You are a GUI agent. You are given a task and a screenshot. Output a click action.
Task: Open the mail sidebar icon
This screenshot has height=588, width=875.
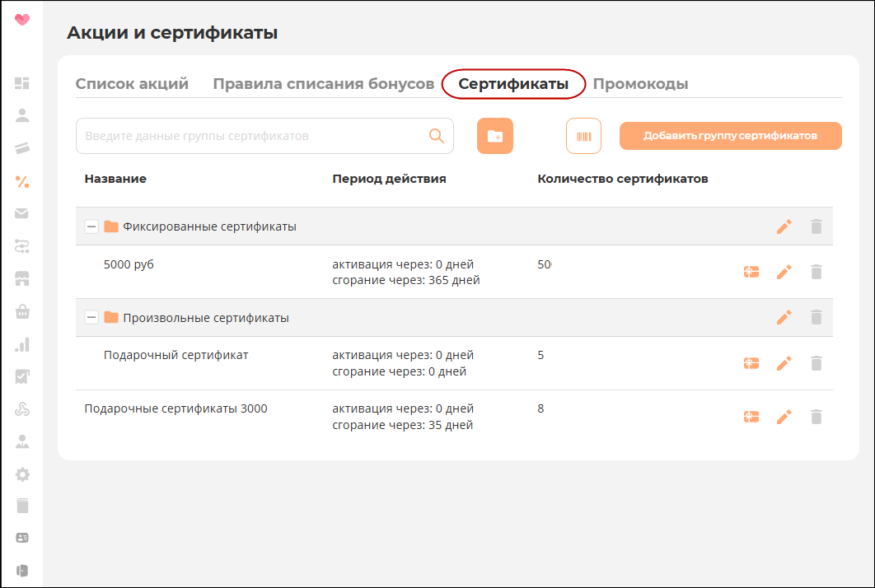coord(21,213)
